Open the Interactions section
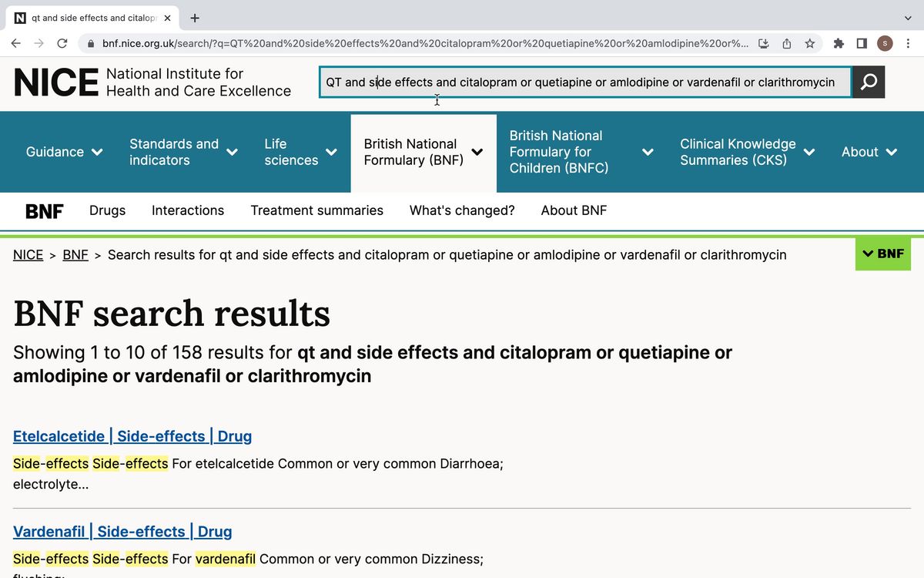 tap(188, 210)
